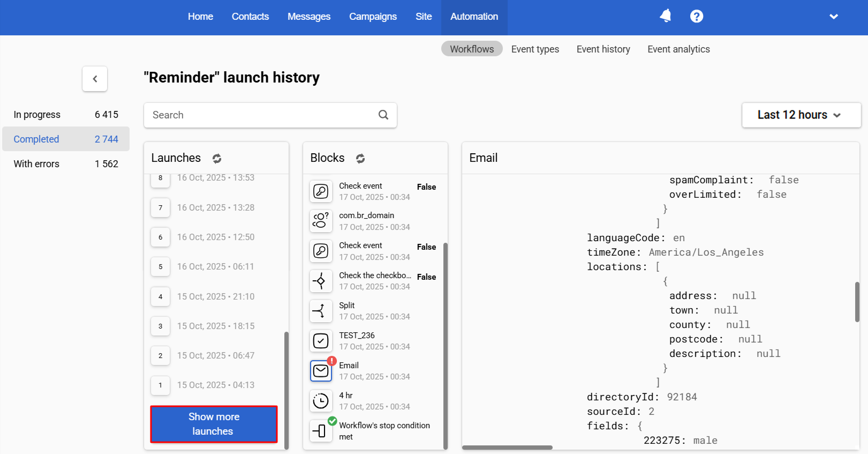Select launch dated 15 Oct, 2025 · 18:15
The width and height of the screenshot is (868, 454).
(x=216, y=326)
